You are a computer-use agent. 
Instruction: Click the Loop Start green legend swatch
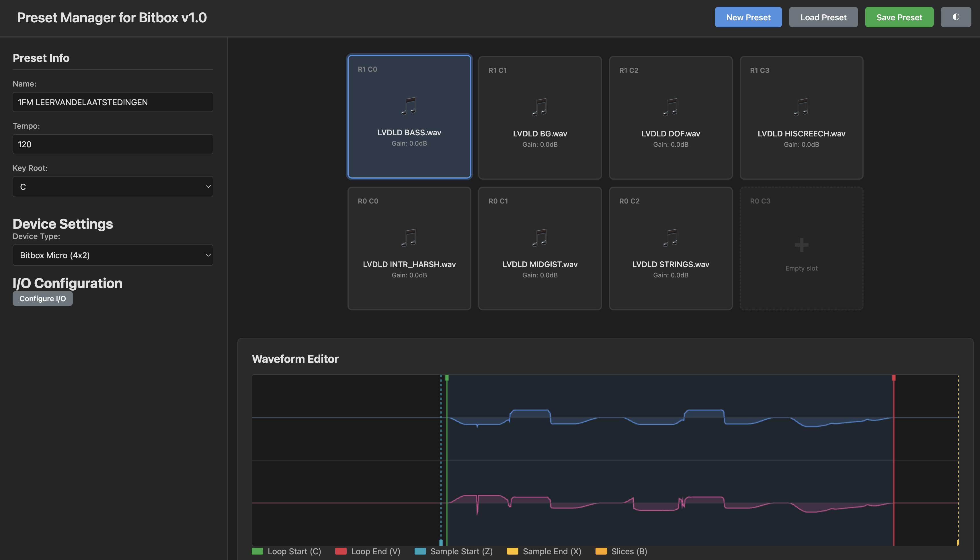tap(257, 551)
